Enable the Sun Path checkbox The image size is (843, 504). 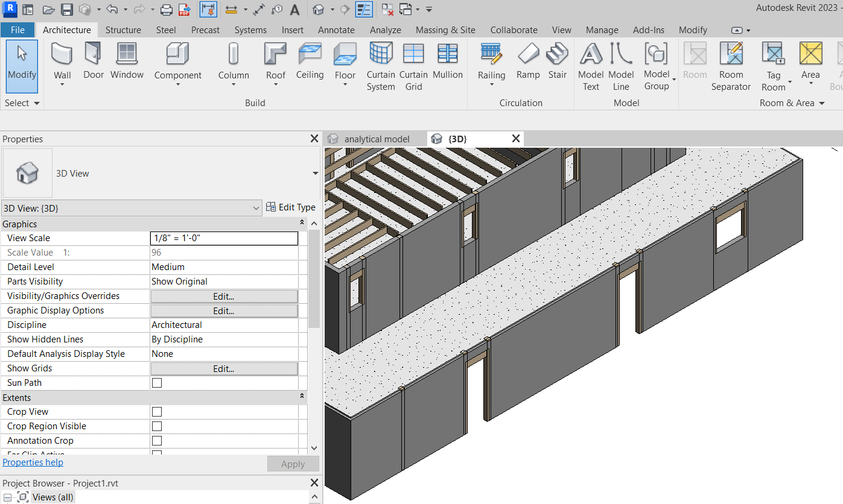(x=157, y=383)
